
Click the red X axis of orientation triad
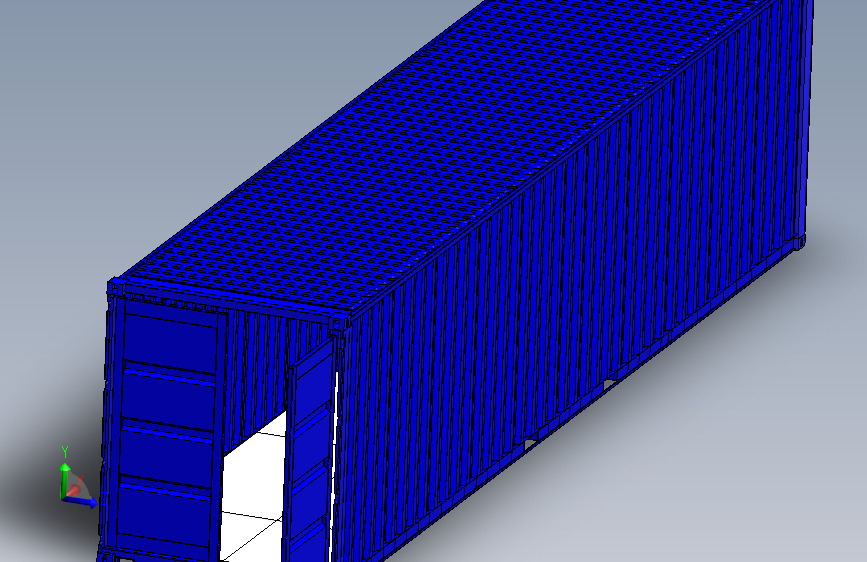(x=74, y=490)
